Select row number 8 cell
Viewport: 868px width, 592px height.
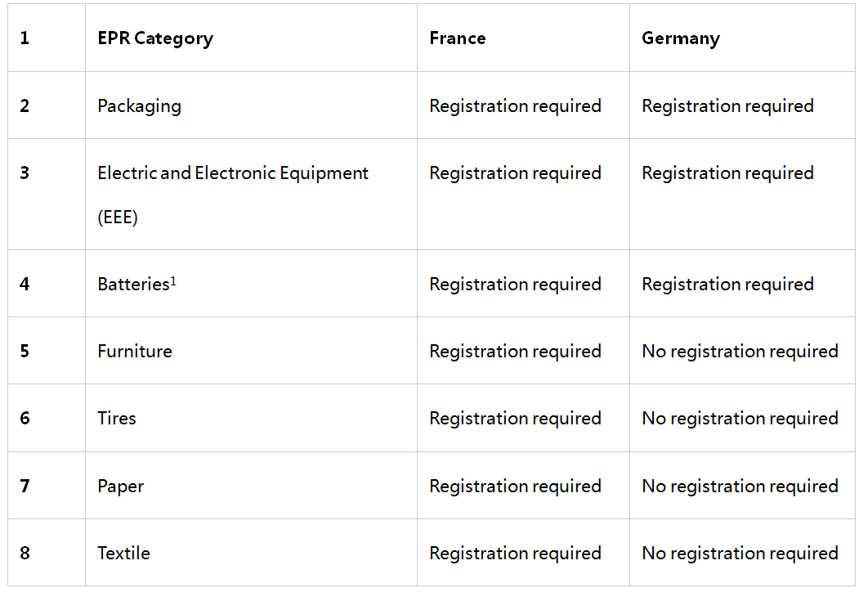coord(47,553)
